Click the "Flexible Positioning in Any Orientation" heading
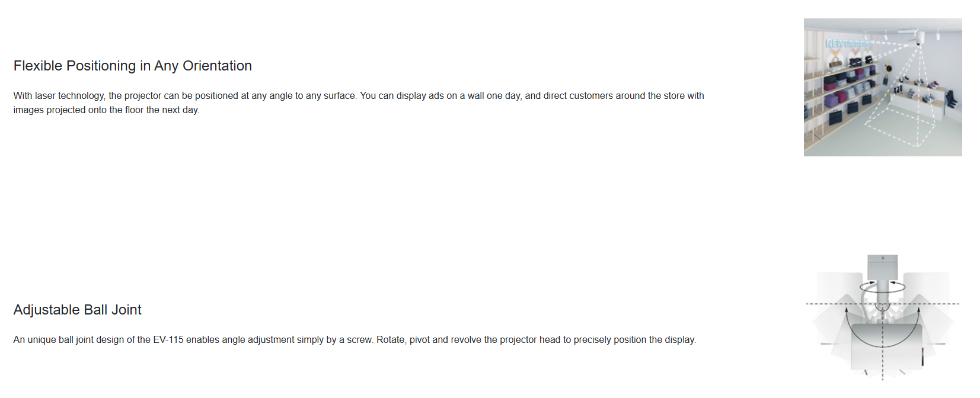Viewport: 980px width, 398px height. (132, 66)
